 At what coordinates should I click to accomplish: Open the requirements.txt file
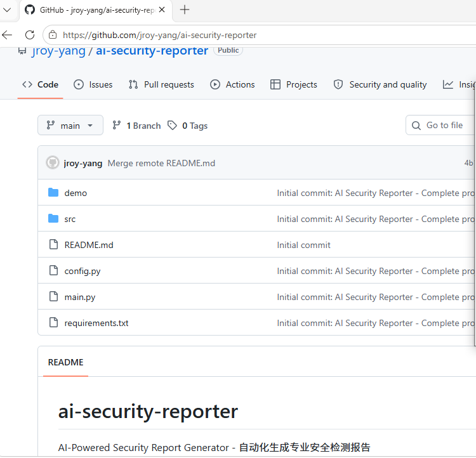pyautogui.click(x=96, y=324)
